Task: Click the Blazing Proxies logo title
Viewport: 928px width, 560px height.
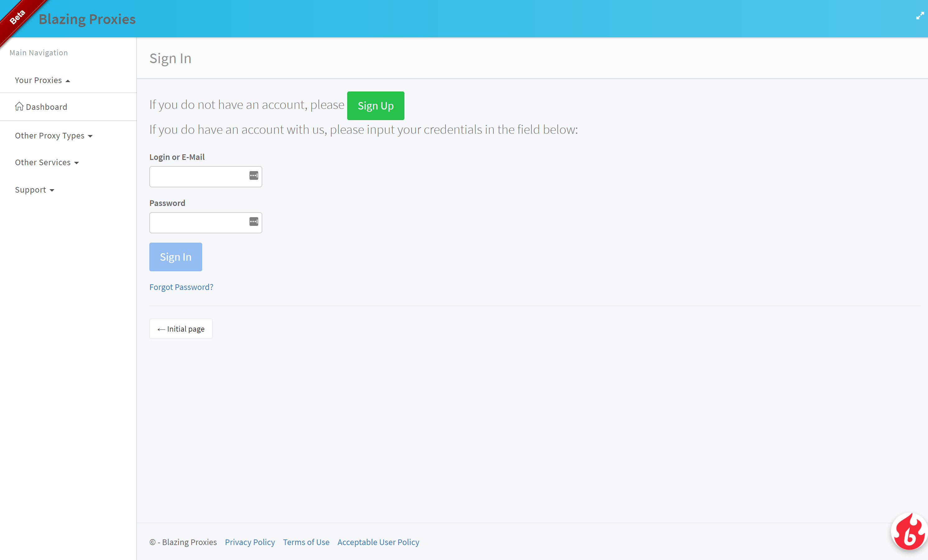Action: pyautogui.click(x=87, y=19)
